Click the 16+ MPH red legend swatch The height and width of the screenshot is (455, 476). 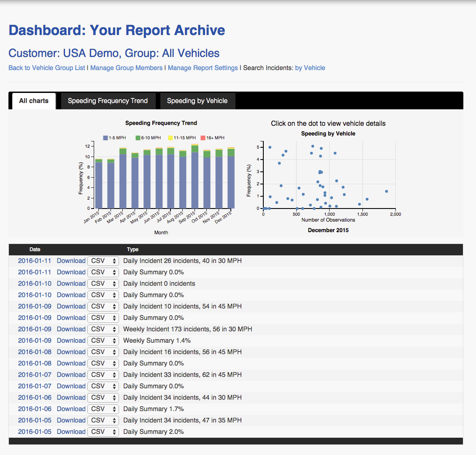203,138
